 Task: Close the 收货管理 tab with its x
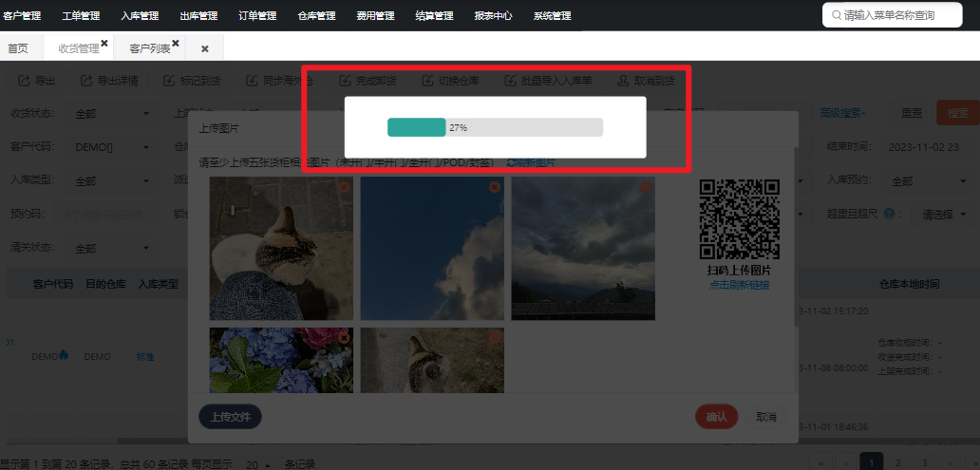point(104,43)
